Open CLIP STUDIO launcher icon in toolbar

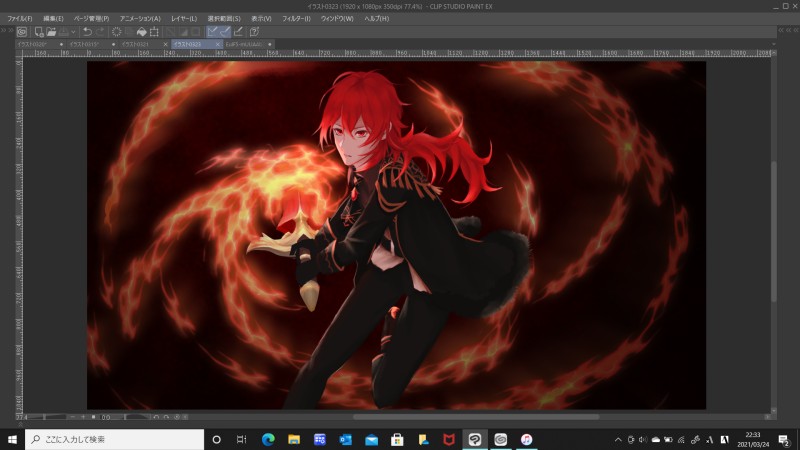pos(22,32)
